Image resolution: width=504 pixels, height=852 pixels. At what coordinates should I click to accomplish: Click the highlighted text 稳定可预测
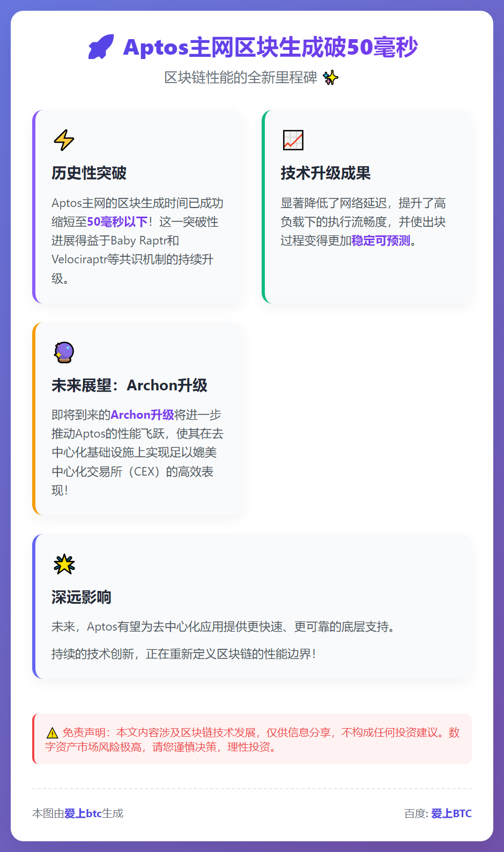(381, 241)
